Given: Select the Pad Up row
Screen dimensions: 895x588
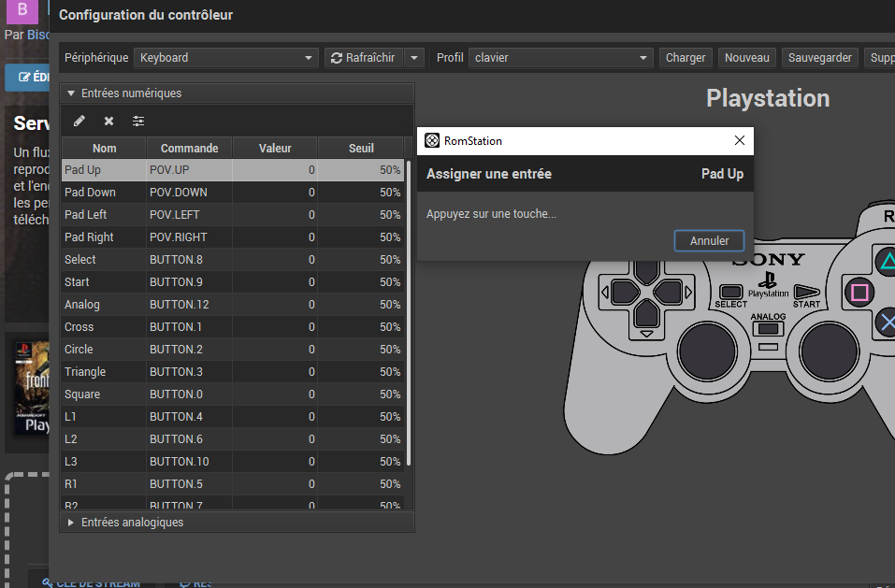Looking at the screenshot, I should tap(232, 170).
